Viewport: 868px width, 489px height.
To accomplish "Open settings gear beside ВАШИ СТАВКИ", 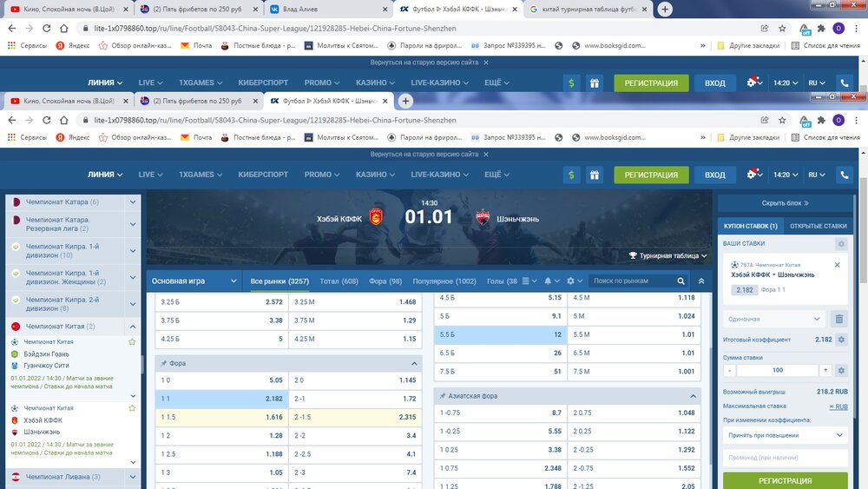I will (x=841, y=244).
